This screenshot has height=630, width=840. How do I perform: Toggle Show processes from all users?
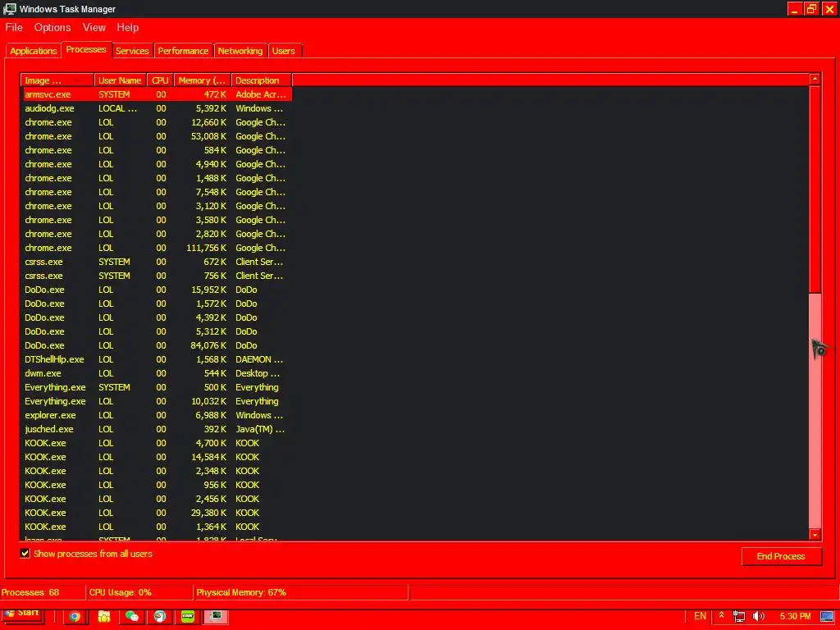25,554
